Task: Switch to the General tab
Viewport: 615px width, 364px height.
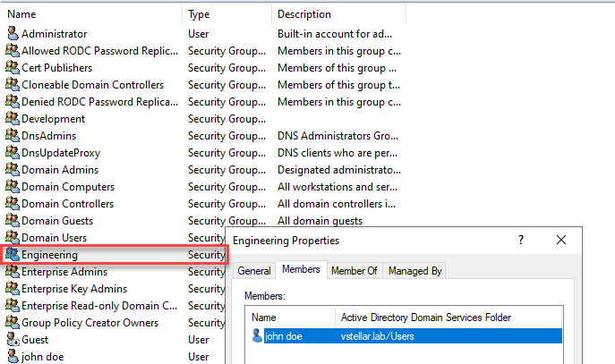Action: click(254, 270)
